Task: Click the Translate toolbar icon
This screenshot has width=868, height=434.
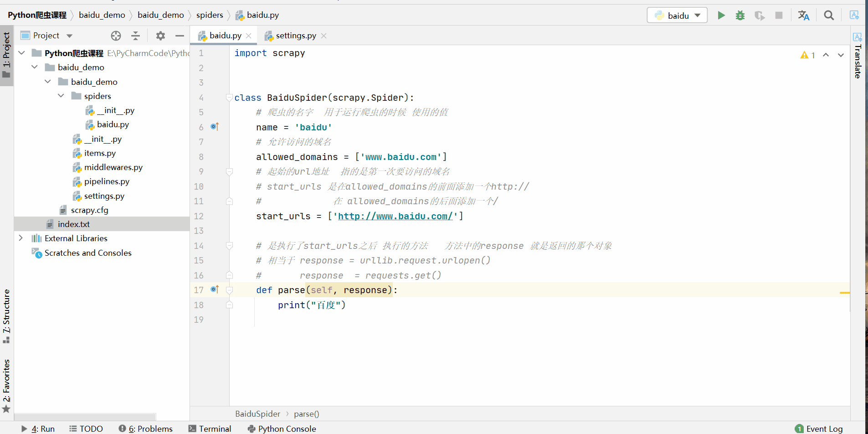Action: coord(804,15)
